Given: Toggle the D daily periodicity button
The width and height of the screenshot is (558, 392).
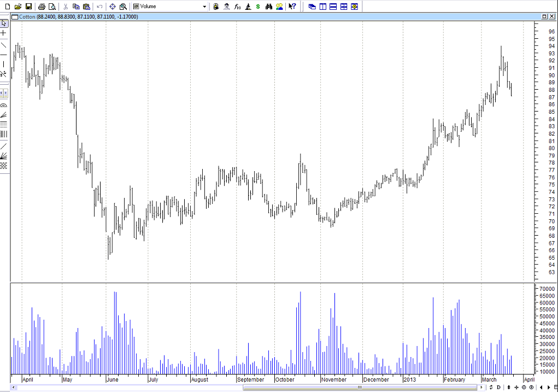Looking at the screenshot, I should tap(498, 387).
